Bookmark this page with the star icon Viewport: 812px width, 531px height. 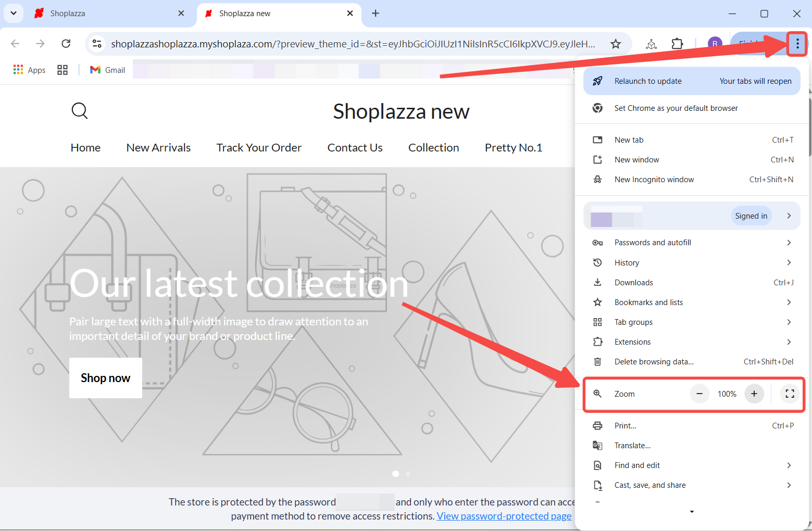click(616, 44)
